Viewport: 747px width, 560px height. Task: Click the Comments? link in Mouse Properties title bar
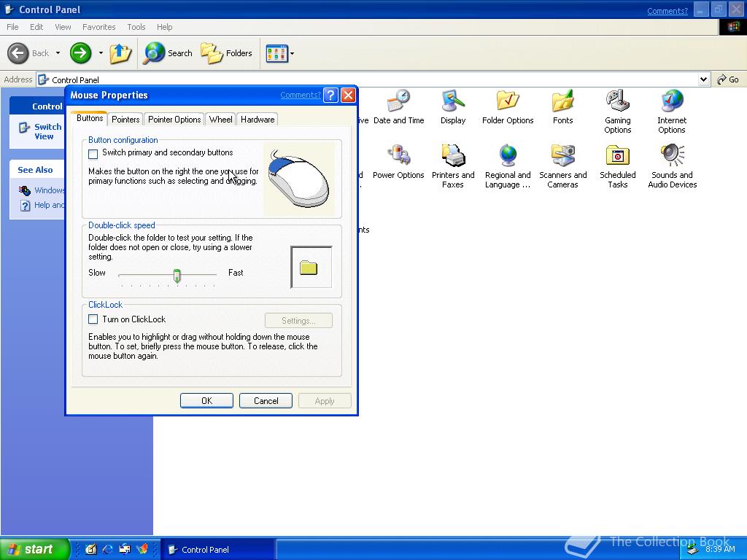301,95
